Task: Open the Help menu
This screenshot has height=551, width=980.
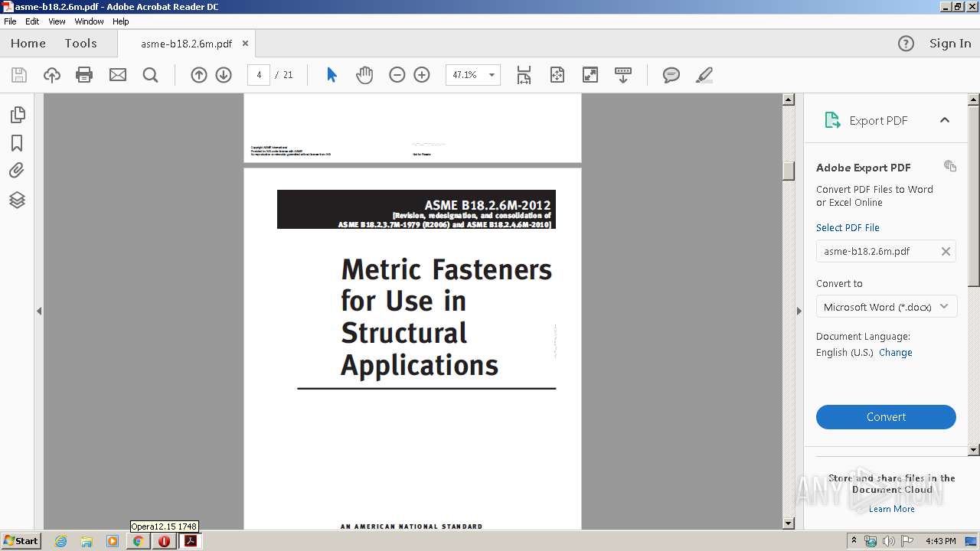Action: click(121, 21)
